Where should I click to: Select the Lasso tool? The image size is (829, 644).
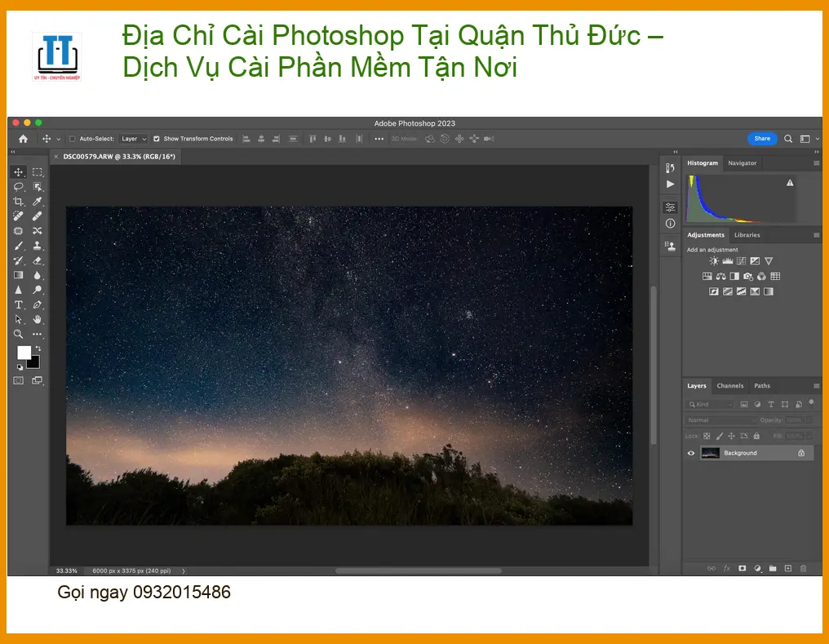pyautogui.click(x=19, y=187)
